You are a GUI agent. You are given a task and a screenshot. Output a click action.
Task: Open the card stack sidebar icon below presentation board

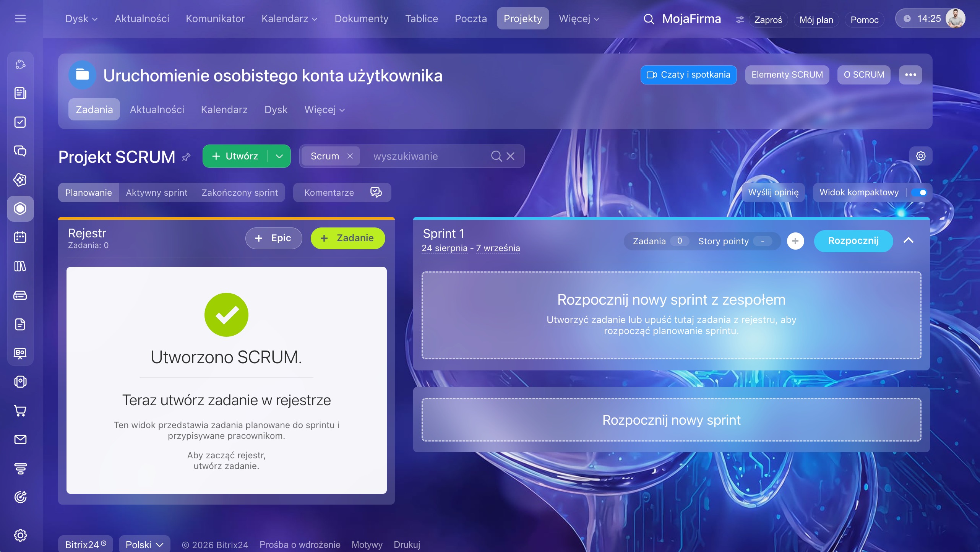click(x=20, y=382)
